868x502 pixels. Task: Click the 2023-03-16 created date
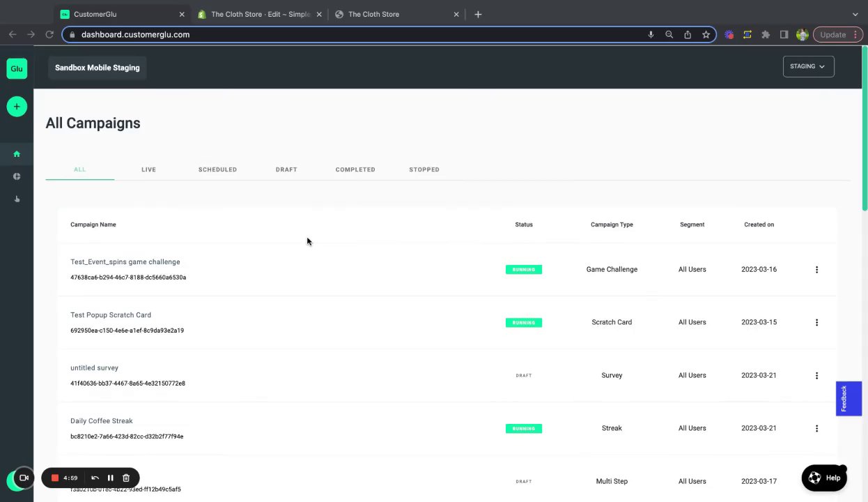click(759, 269)
